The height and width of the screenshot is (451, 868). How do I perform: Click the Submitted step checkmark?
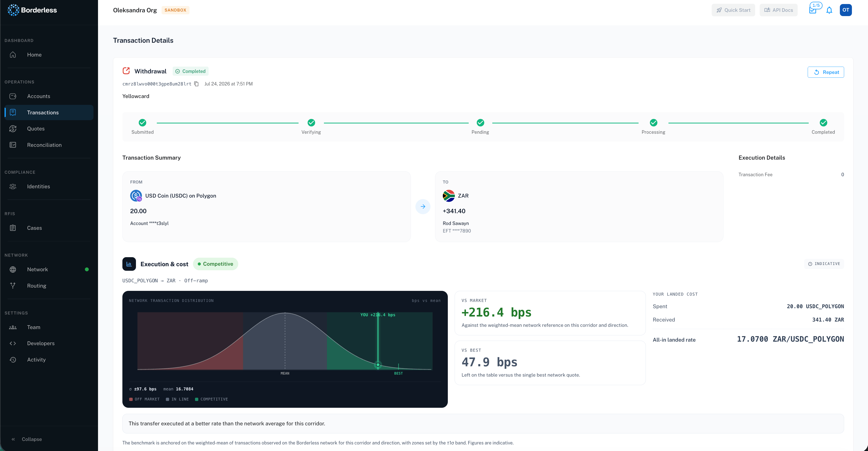(x=142, y=123)
